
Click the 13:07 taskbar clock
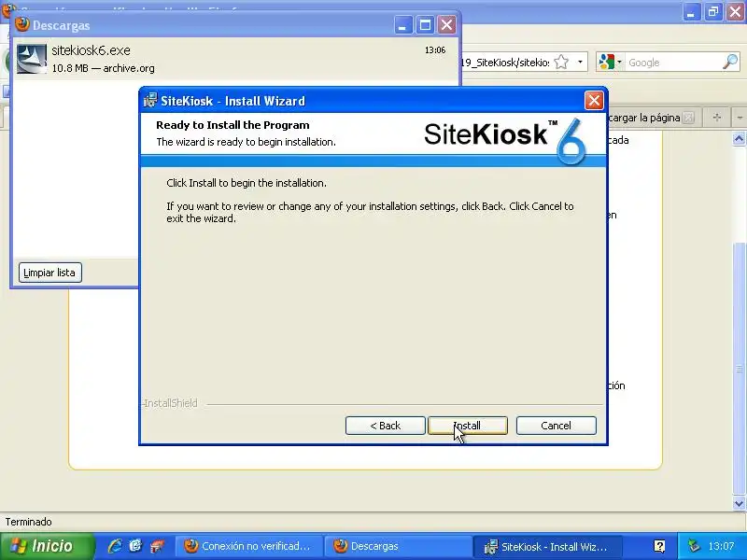721,546
